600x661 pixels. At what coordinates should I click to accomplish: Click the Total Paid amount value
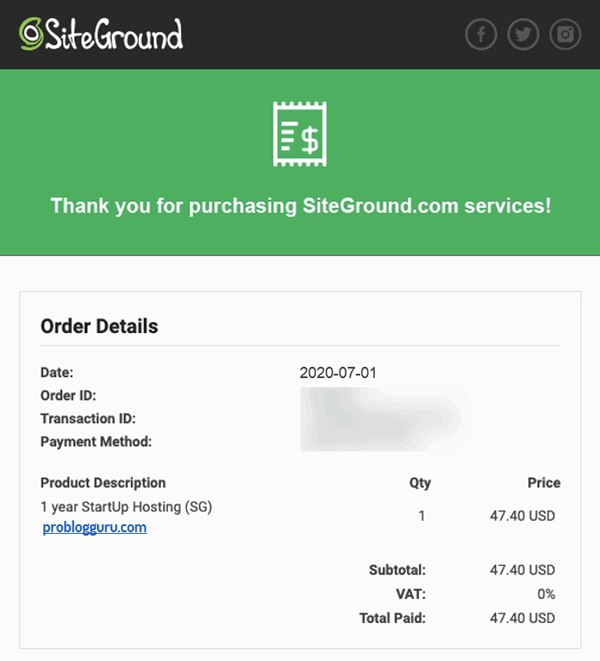[x=522, y=618]
